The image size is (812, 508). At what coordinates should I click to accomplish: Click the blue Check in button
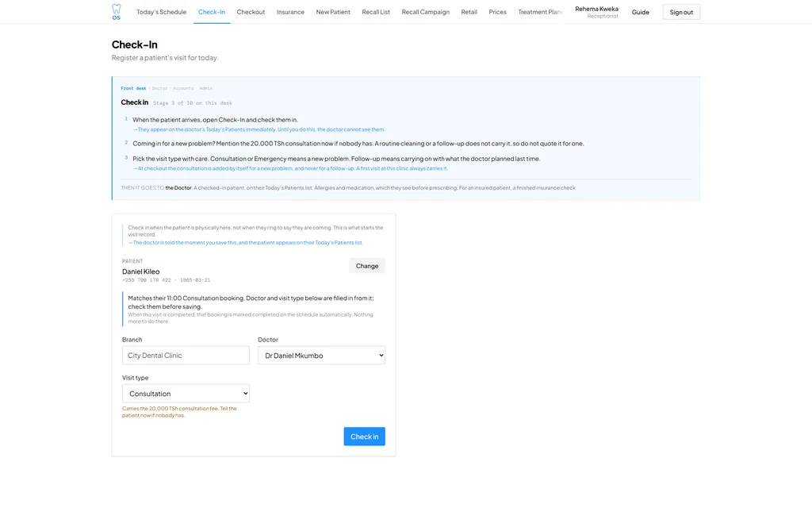point(364,437)
